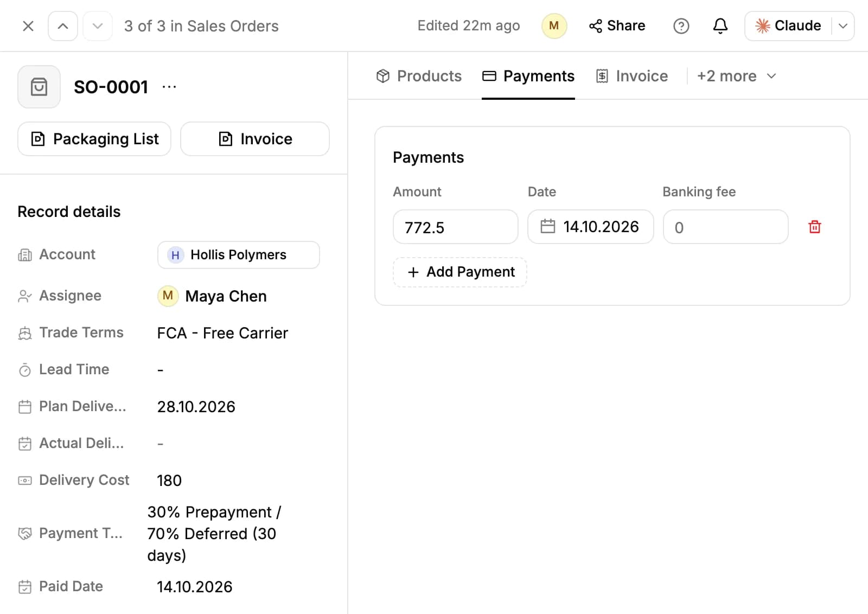
Task: Click the Delivery Cost value 180
Action: pyautogui.click(x=169, y=481)
